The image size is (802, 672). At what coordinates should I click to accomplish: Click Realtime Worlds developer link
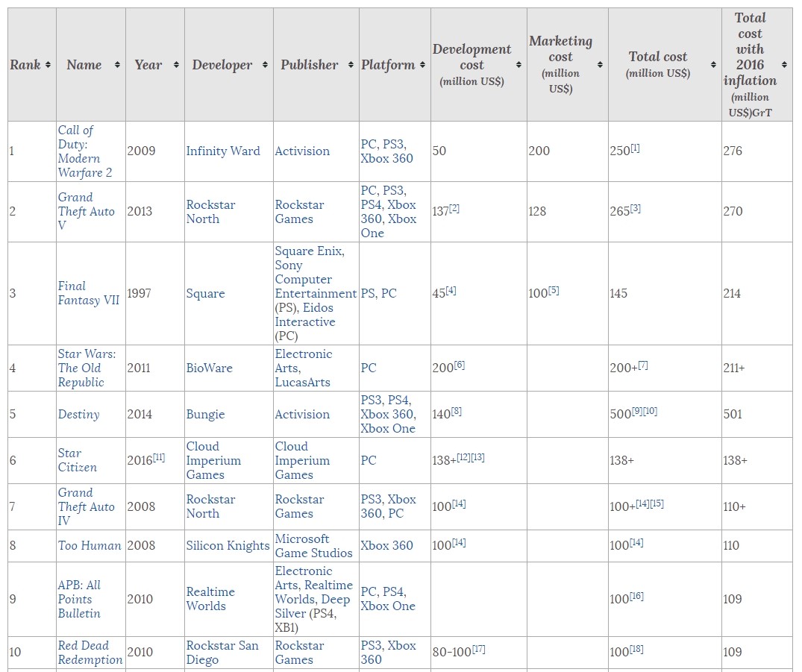(210, 599)
